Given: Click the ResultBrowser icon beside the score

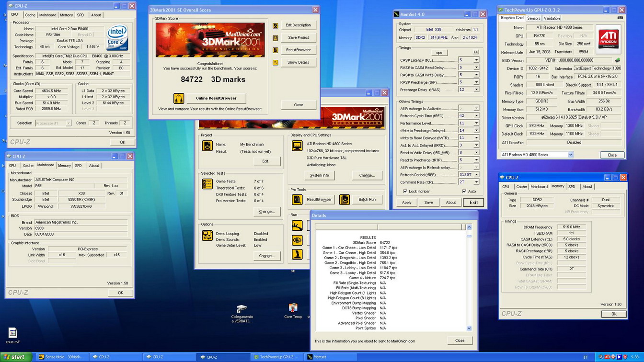Looking at the screenshot, I should [x=276, y=50].
